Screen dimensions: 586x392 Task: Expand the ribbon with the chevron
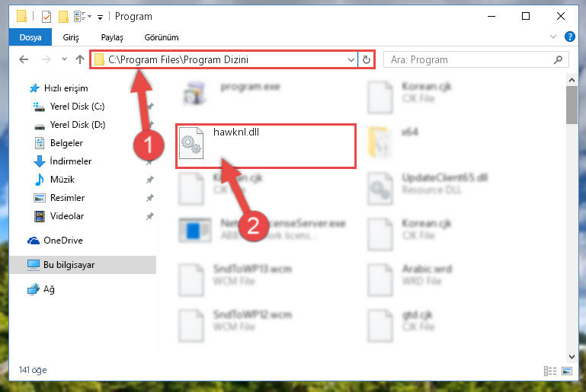(553, 37)
